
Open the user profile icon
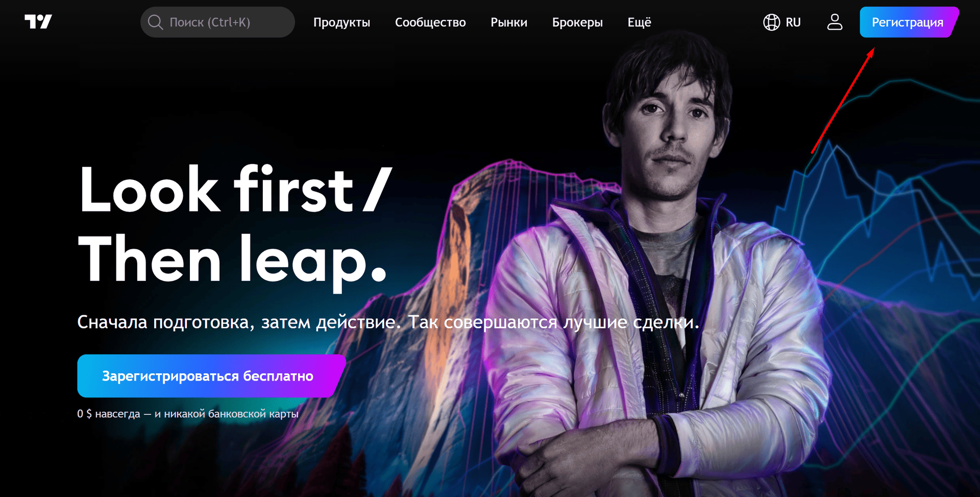835,22
